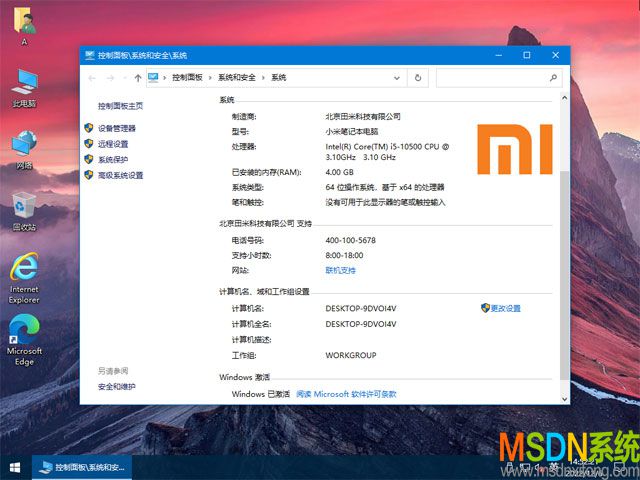Click the RAM value 4.00 GB
Screen dimensions: 640x480
point(340,172)
